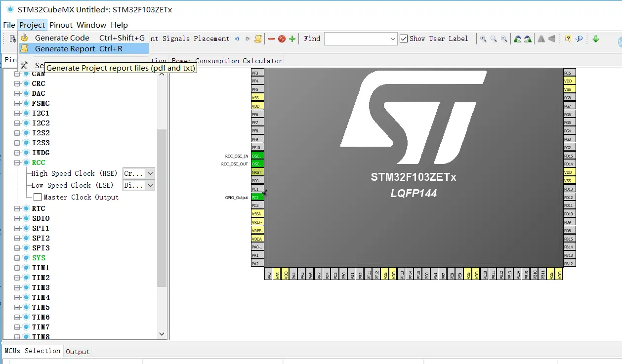This screenshot has height=364, width=622.
Task: Click the blue pin/search toolbar icon
Action: (x=579, y=39)
